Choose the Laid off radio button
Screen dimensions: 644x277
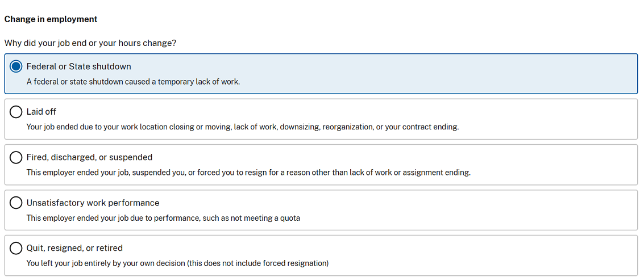pyautogui.click(x=16, y=112)
